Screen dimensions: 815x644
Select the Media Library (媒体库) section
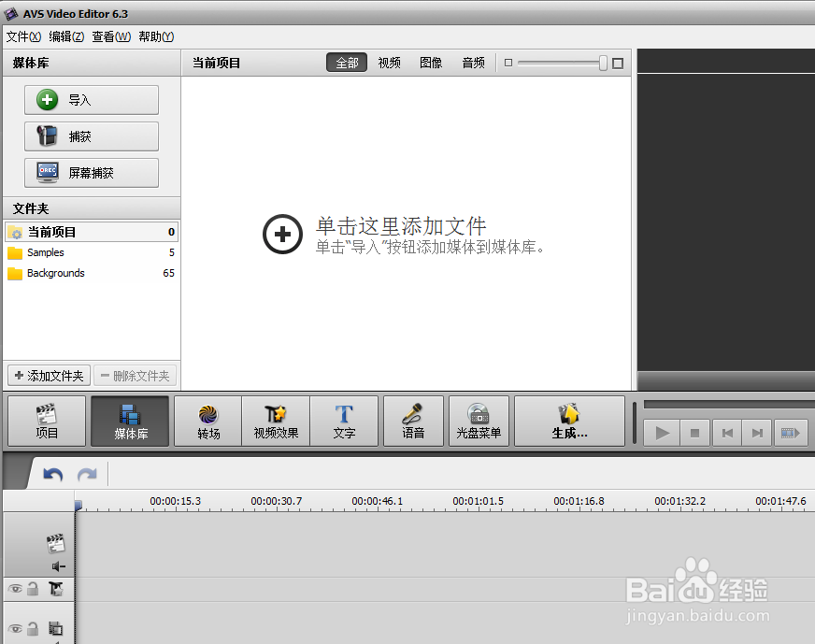tap(130, 421)
